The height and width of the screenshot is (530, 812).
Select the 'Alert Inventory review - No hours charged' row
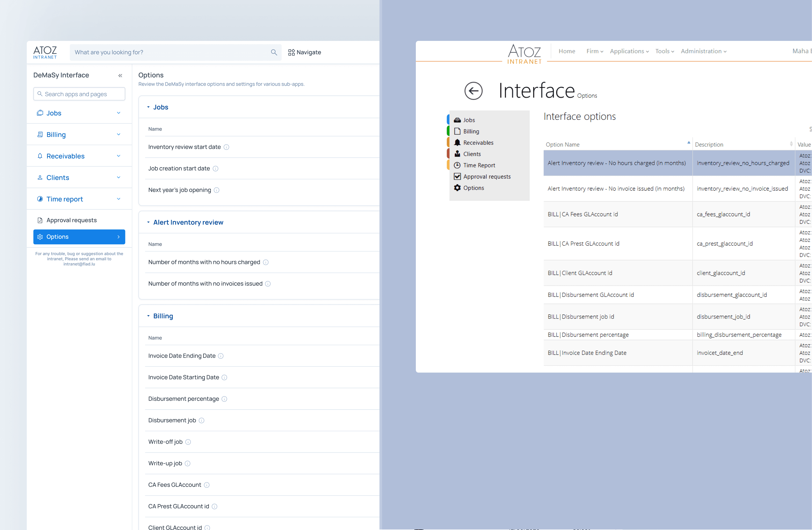[678, 163]
